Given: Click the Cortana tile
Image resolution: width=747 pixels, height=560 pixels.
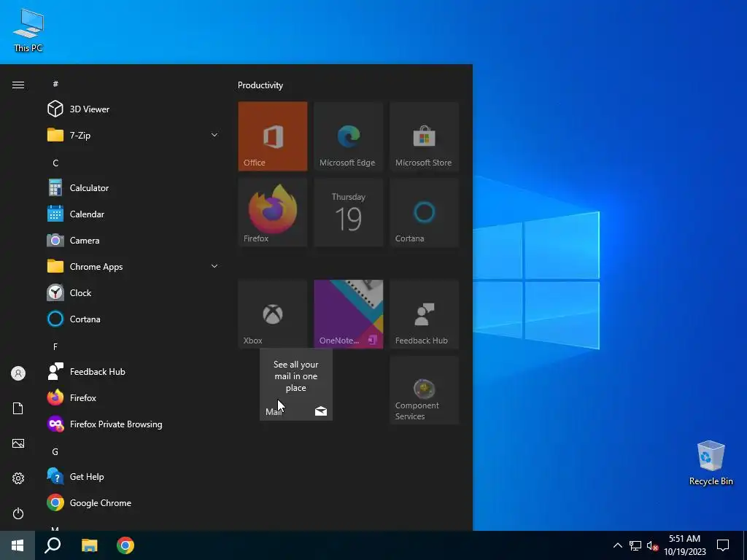Looking at the screenshot, I should click(424, 212).
